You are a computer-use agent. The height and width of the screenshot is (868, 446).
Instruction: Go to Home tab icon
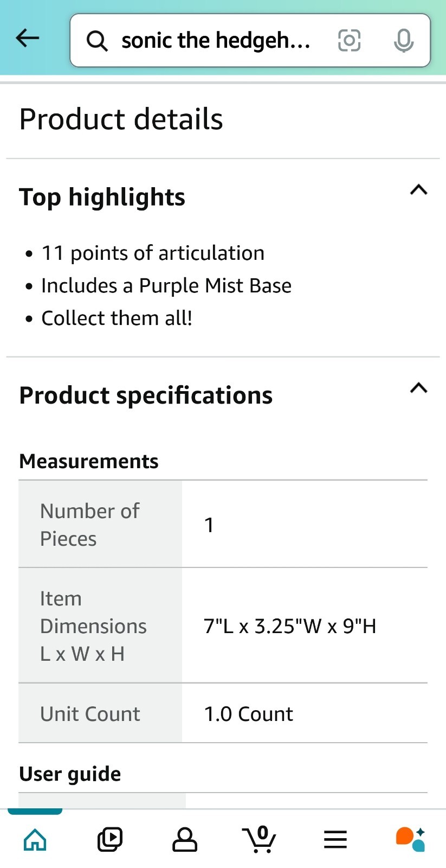35,839
